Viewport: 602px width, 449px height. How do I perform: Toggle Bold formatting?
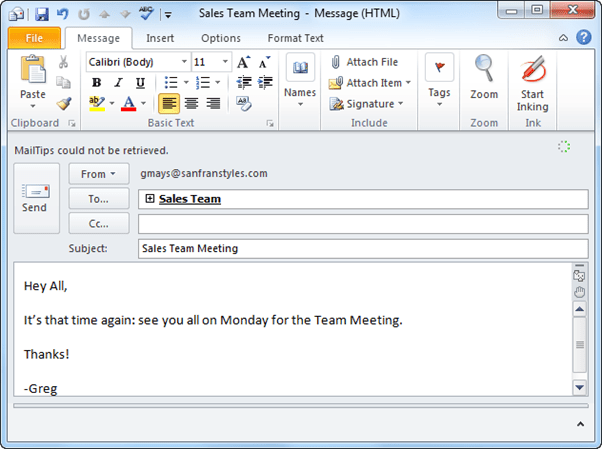point(97,82)
